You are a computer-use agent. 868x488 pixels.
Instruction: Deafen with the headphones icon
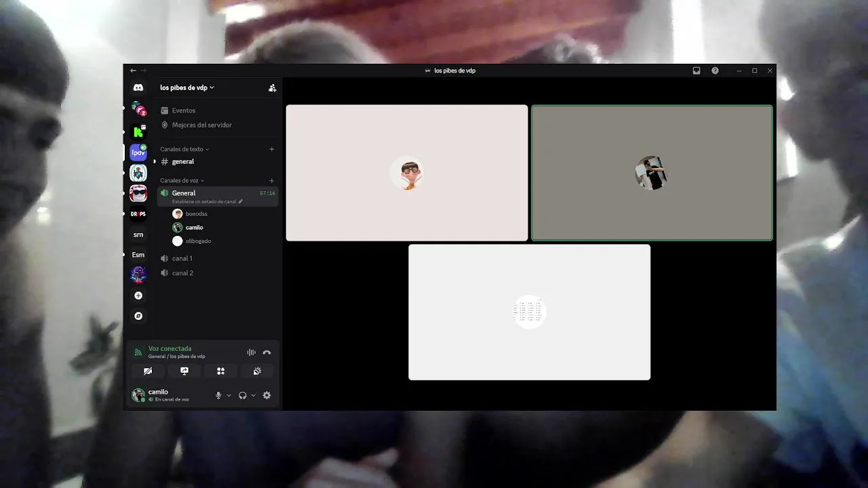(242, 395)
